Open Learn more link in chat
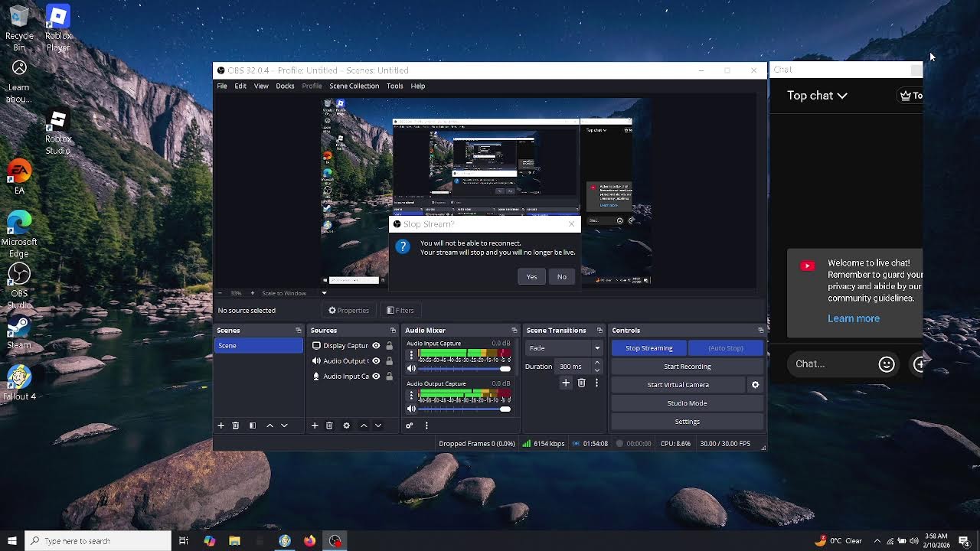 854,318
